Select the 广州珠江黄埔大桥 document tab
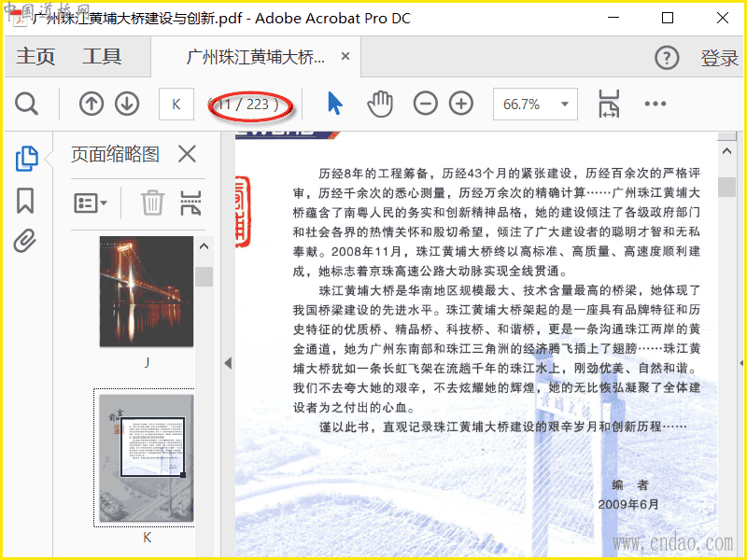Viewport: 747px width, 560px height. tap(256, 57)
